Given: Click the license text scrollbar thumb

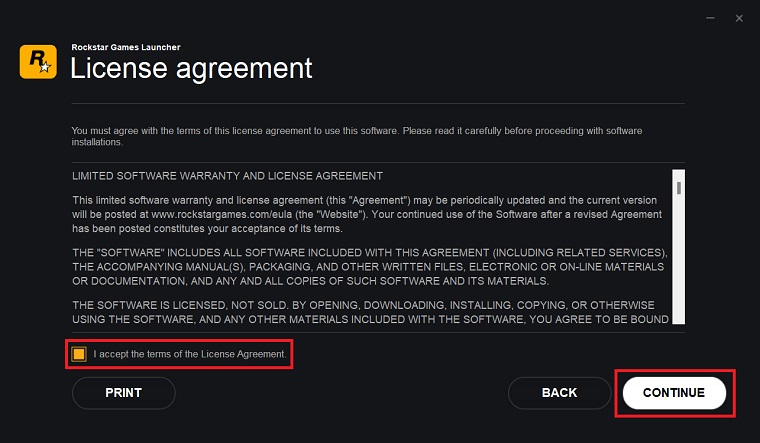Looking at the screenshot, I should click(x=679, y=188).
